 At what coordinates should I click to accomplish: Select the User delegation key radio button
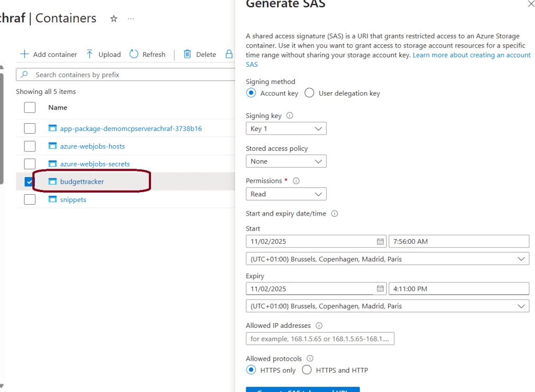click(309, 93)
